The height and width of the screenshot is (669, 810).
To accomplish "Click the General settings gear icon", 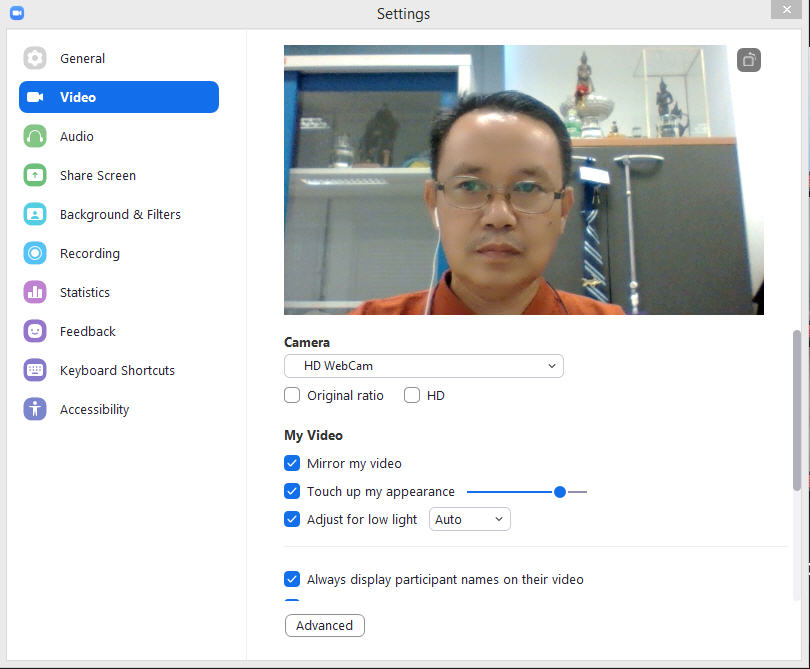I will [35, 58].
